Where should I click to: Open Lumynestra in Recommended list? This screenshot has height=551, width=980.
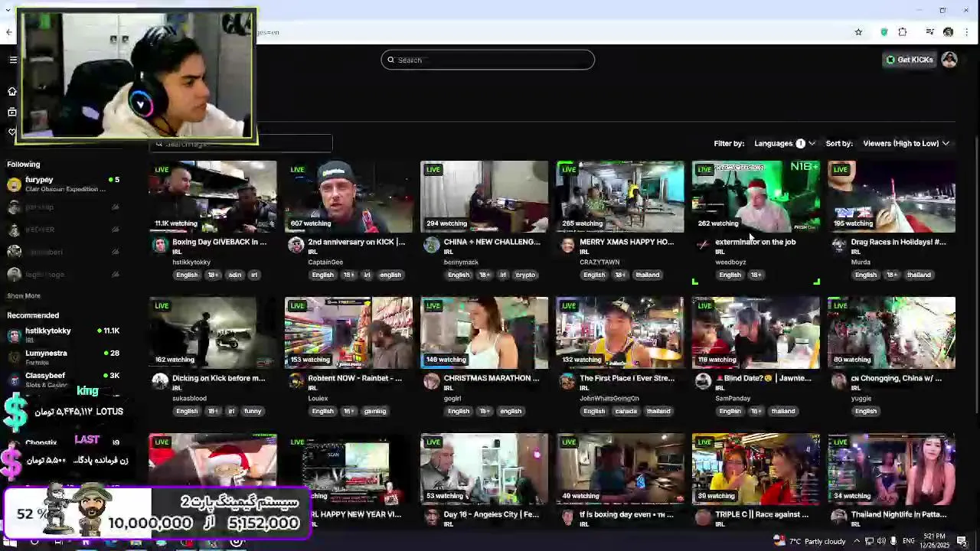click(x=64, y=357)
